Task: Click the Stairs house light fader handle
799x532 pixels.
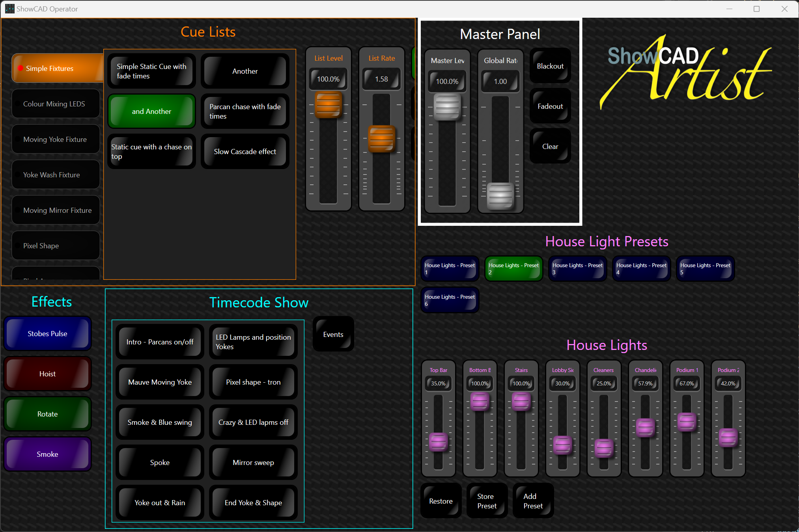Action: pyautogui.click(x=521, y=402)
